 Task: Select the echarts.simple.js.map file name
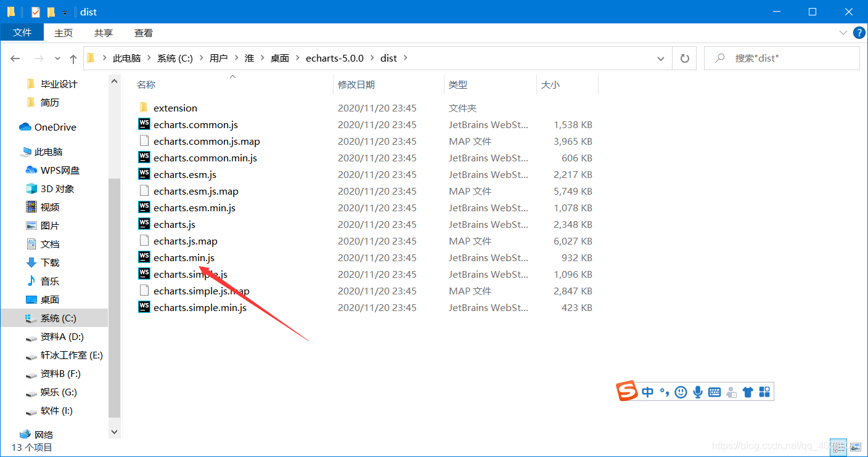[x=202, y=291]
